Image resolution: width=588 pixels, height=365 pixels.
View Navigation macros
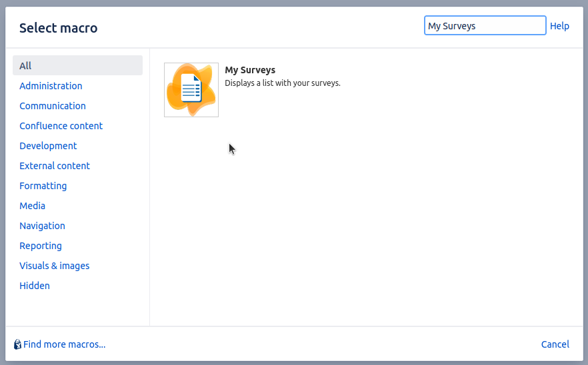(42, 226)
